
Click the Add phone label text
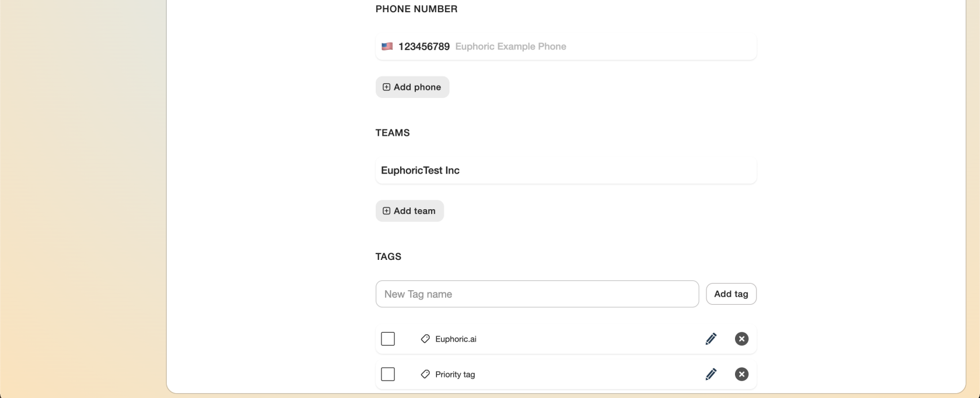417,87
